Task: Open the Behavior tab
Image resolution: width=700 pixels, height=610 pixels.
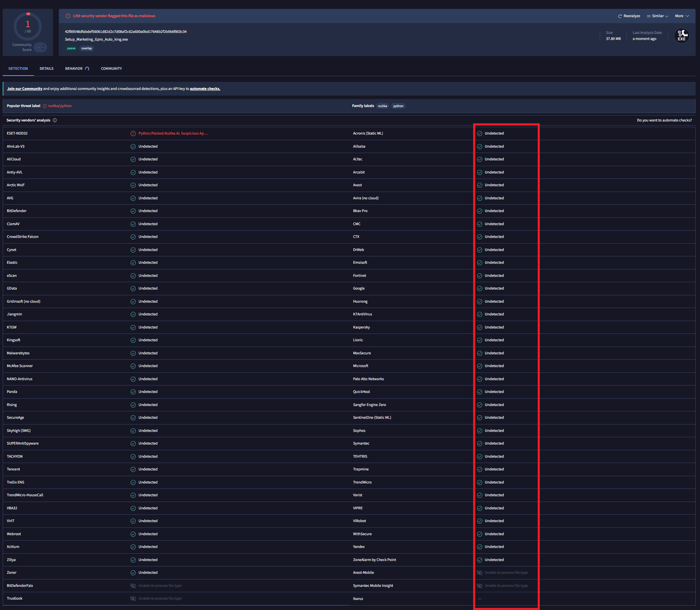Action: (x=74, y=68)
